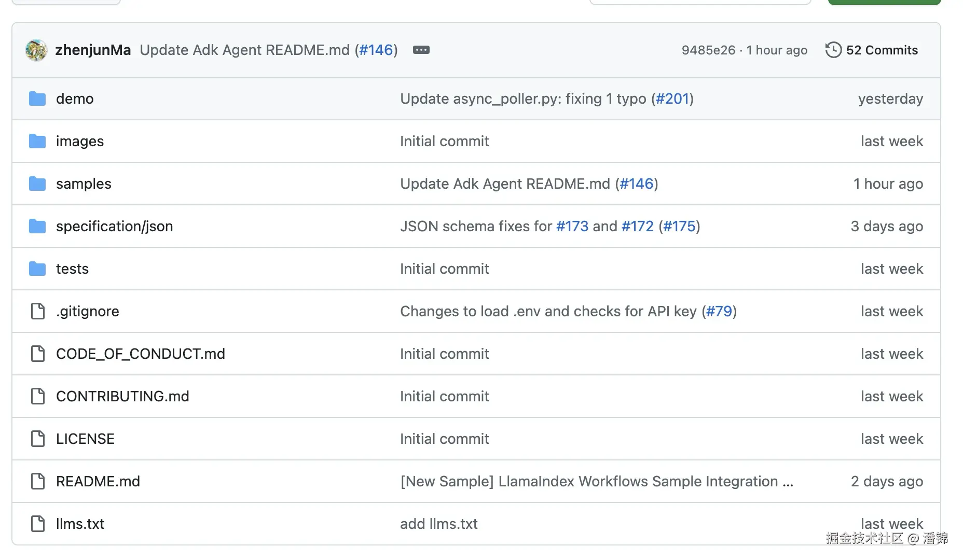Open pull request #175 link
This screenshot has width=963, height=560.
pyautogui.click(x=679, y=226)
